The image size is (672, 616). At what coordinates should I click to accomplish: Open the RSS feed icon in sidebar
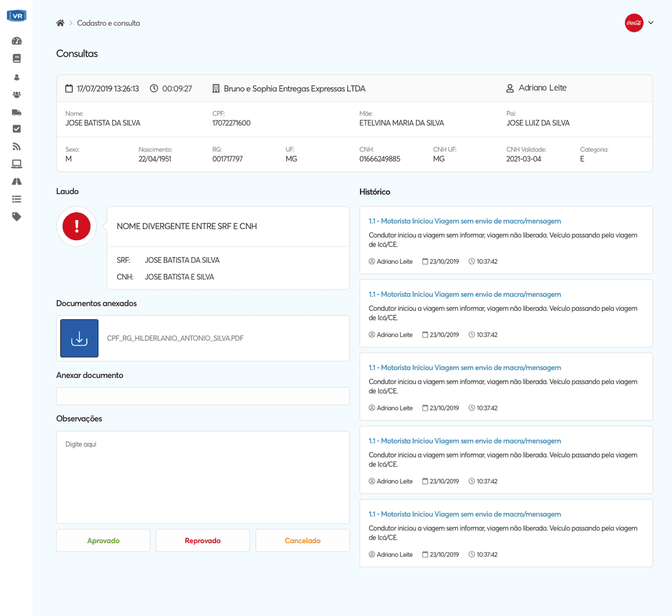[x=16, y=147]
